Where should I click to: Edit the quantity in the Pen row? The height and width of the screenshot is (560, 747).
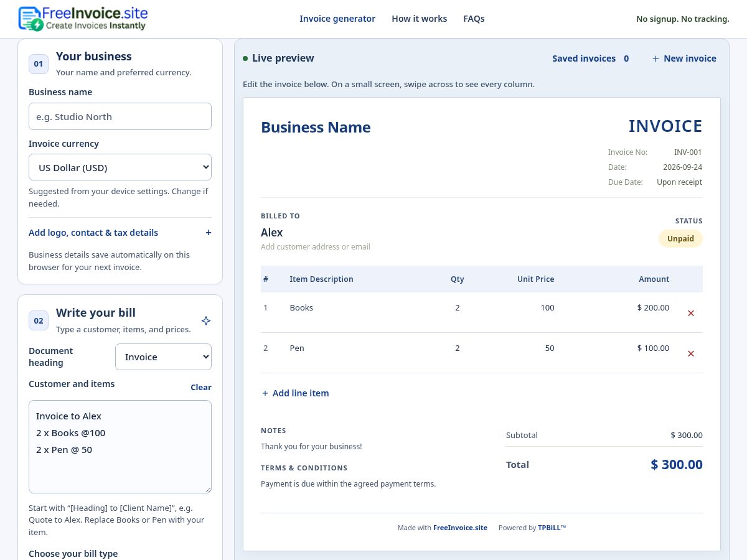458,348
